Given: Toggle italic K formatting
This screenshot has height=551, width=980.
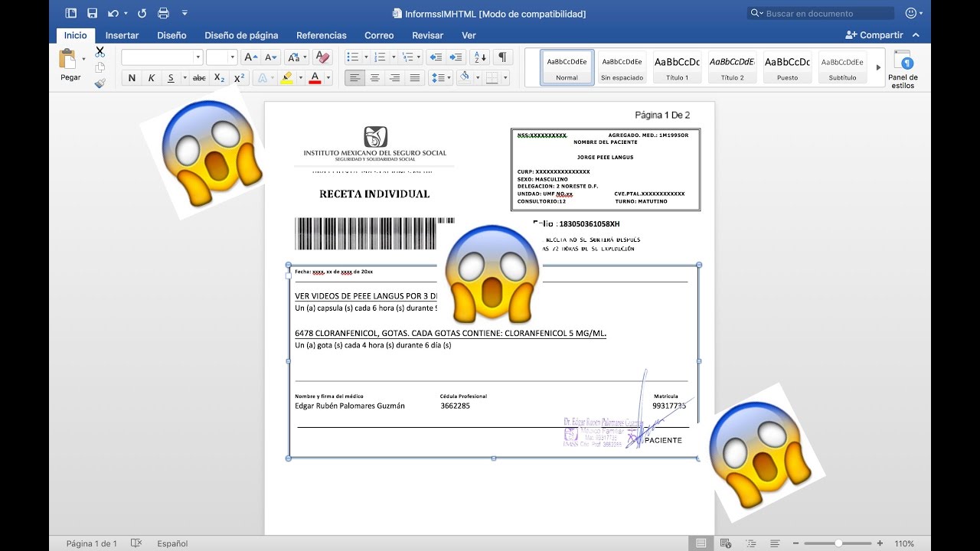Looking at the screenshot, I should click(152, 78).
